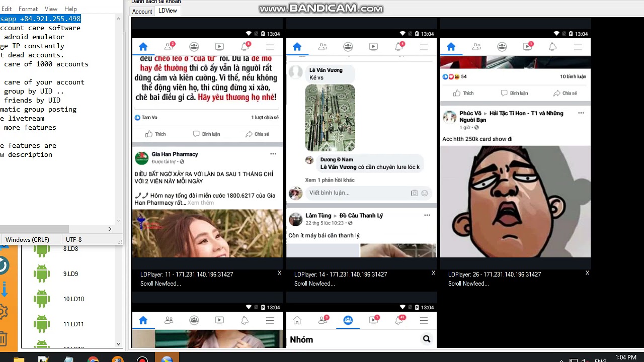Viewport: 644px width, 362px height.
Task: Select hamburger menu in LDPlayer 26 panel
Action: pyautogui.click(x=578, y=47)
